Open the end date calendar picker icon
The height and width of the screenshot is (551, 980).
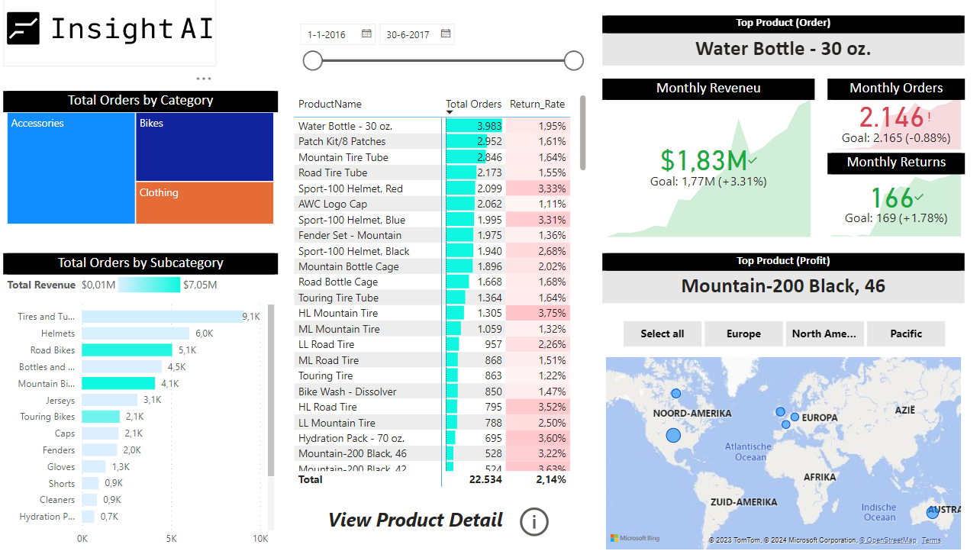click(446, 34)
